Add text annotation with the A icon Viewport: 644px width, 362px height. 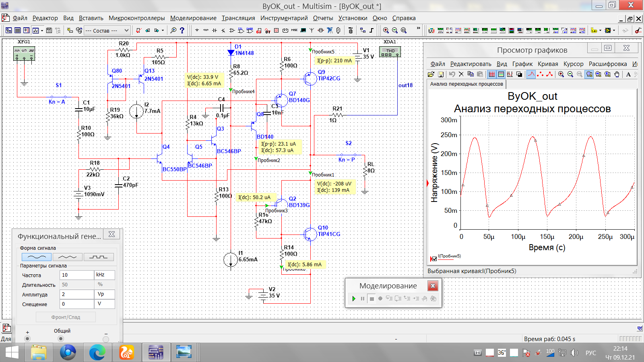click(628, 74)
